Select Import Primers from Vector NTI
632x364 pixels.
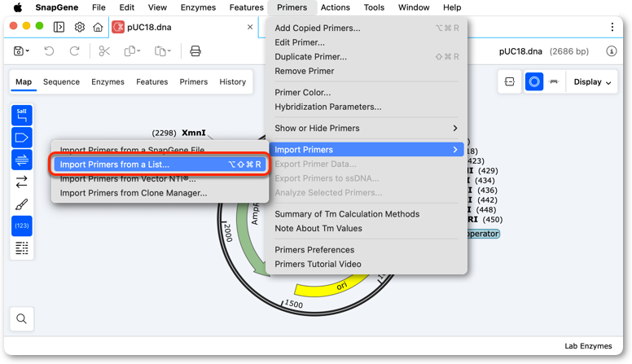pyautogui.click(x=160, y=179)
